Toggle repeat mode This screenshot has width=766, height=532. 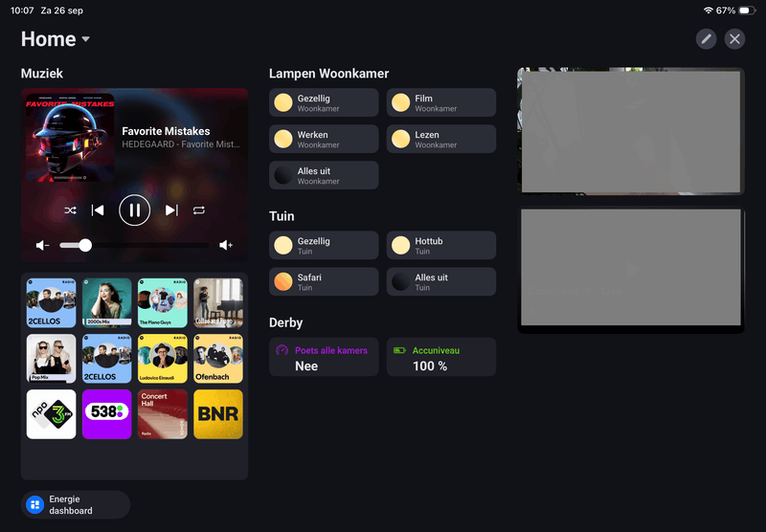tap(199, 211)
